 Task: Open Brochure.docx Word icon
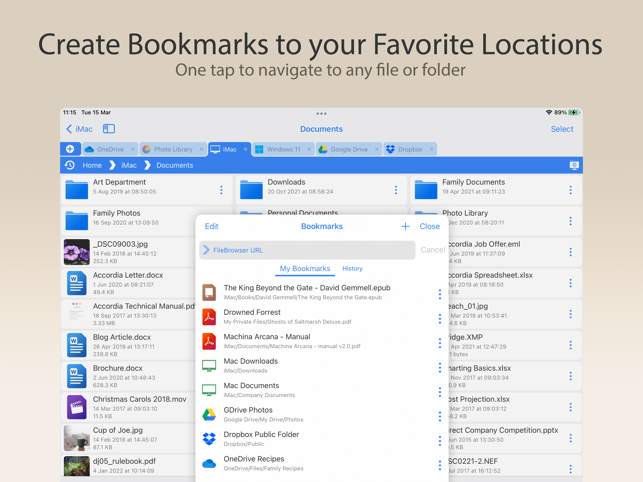coord(77,376)
